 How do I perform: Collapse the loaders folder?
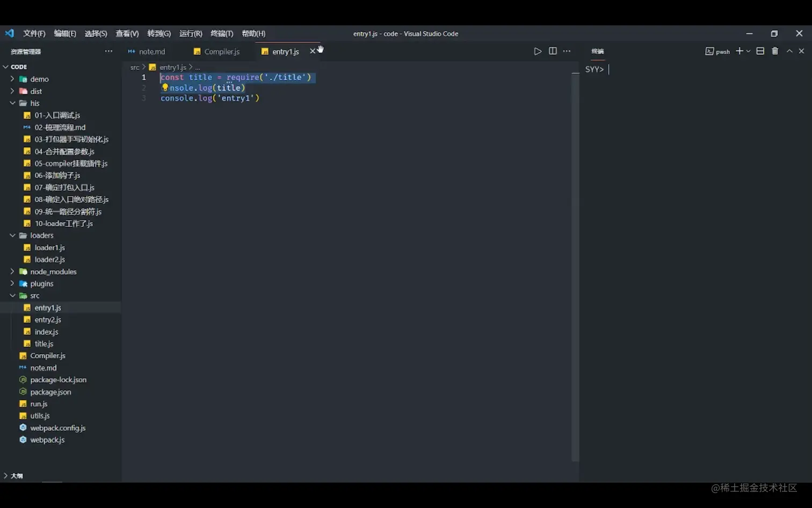(x=12, y=235)
